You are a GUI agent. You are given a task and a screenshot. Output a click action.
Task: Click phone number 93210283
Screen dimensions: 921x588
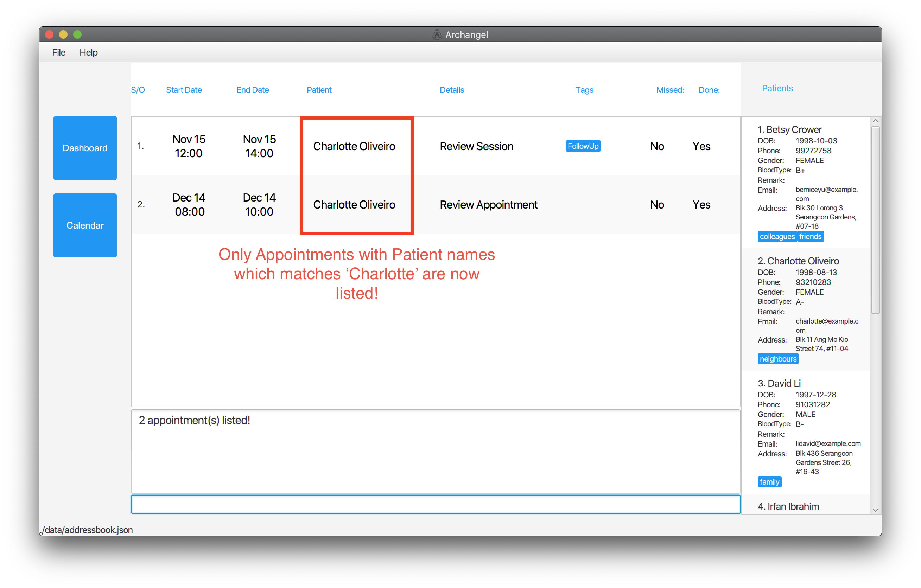[x=813, y=282]
